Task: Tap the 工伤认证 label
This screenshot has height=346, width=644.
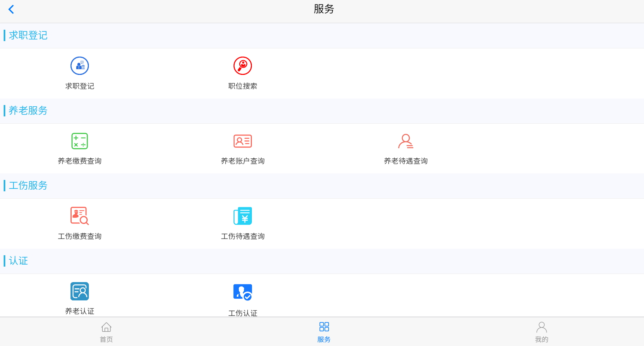Action: 243,313
